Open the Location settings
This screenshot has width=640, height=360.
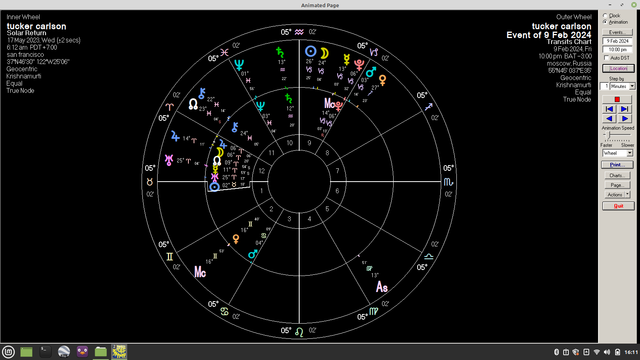point(618,68)
